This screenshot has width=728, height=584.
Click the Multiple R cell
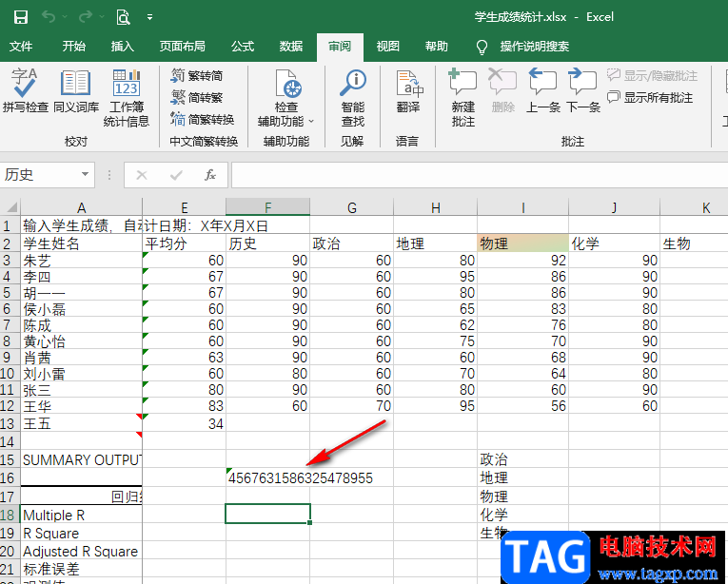pyautogui.click(x=81, y=515)
